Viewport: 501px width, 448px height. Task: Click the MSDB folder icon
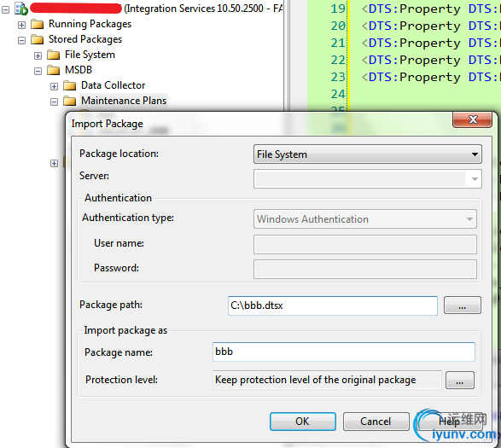[54, 70]
